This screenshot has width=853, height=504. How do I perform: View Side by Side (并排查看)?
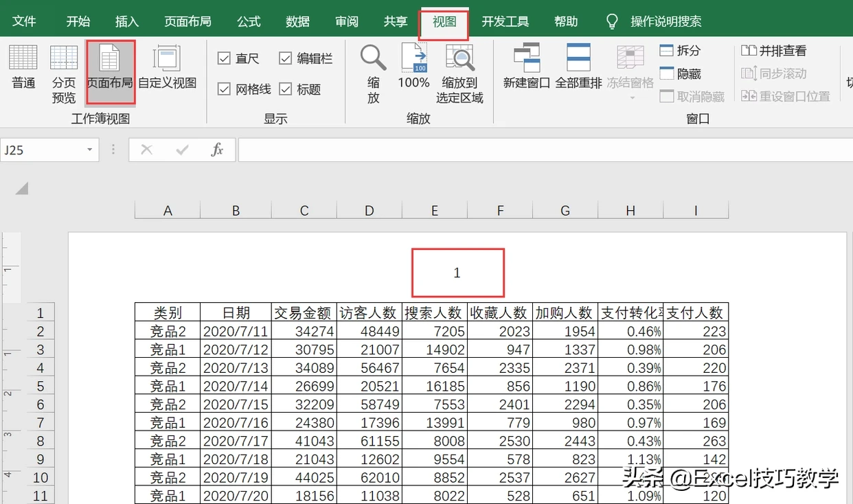[774, 50]
